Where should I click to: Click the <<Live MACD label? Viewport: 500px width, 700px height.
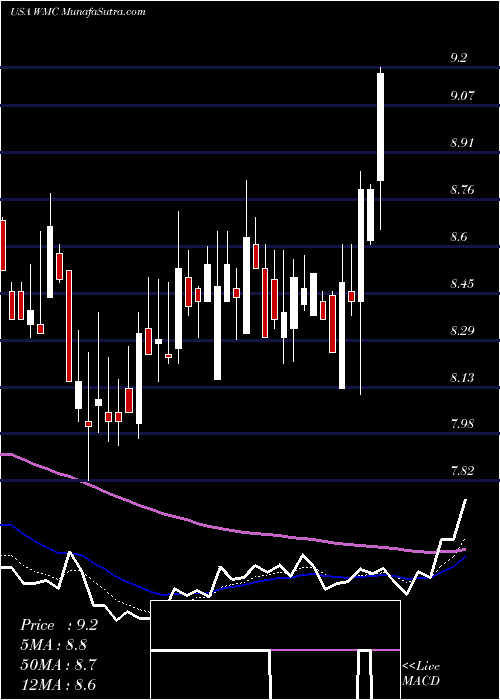click(x=421, y=674)
